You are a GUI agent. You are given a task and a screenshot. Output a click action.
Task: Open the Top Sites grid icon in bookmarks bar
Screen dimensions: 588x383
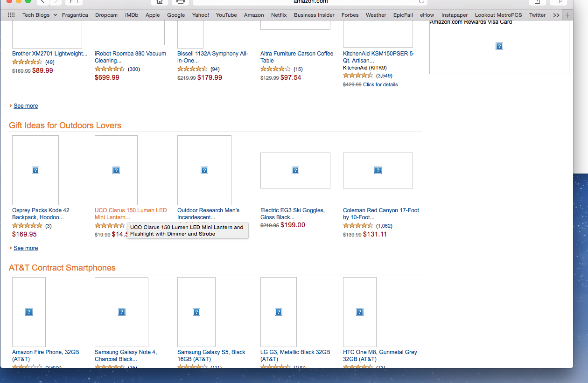(11, 15)
